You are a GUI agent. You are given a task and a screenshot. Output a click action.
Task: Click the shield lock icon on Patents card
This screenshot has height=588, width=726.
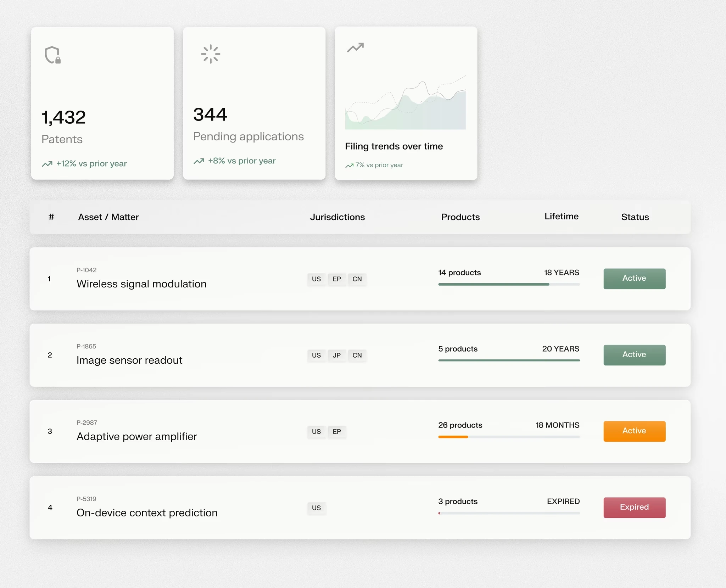pos(53,55)
